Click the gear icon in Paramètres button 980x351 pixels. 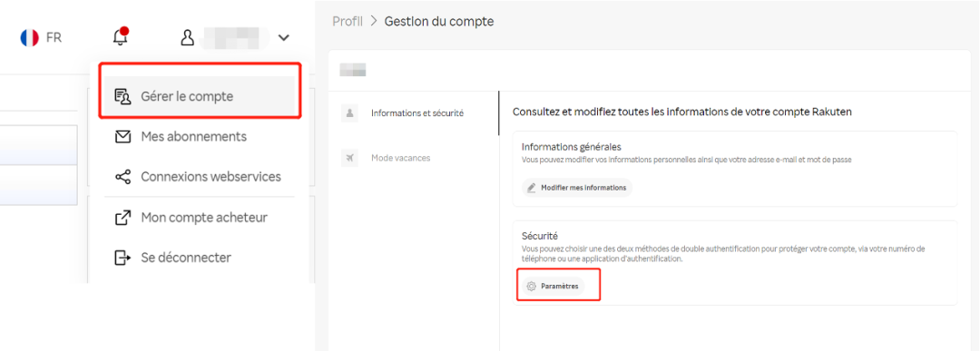pos(531,287)
